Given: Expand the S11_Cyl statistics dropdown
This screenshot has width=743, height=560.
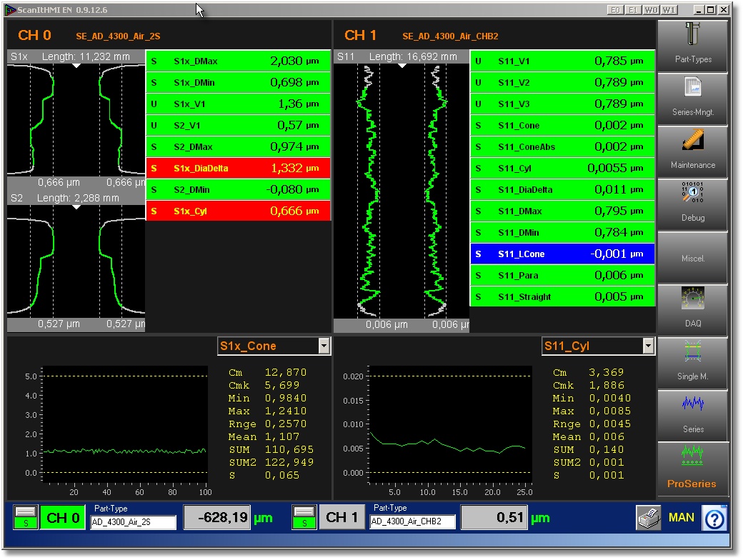Looking at the screenshot, I should pyautogui.click(x=648, y=346).
